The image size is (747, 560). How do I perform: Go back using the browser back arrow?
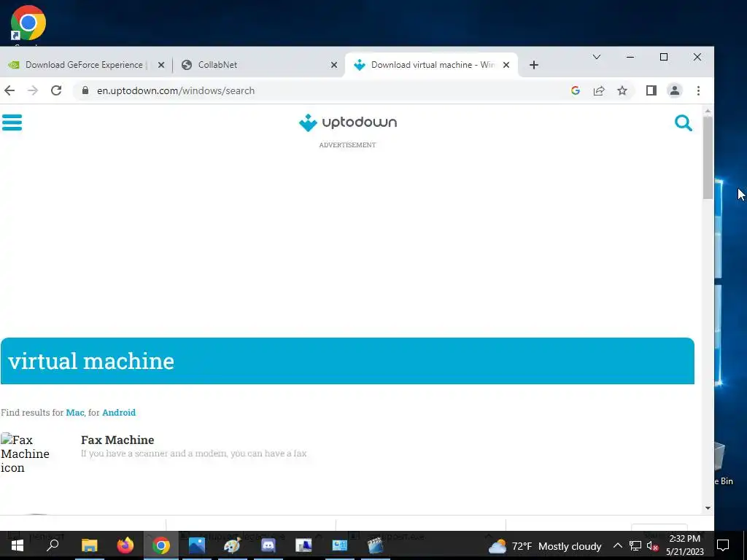[9, 90]
